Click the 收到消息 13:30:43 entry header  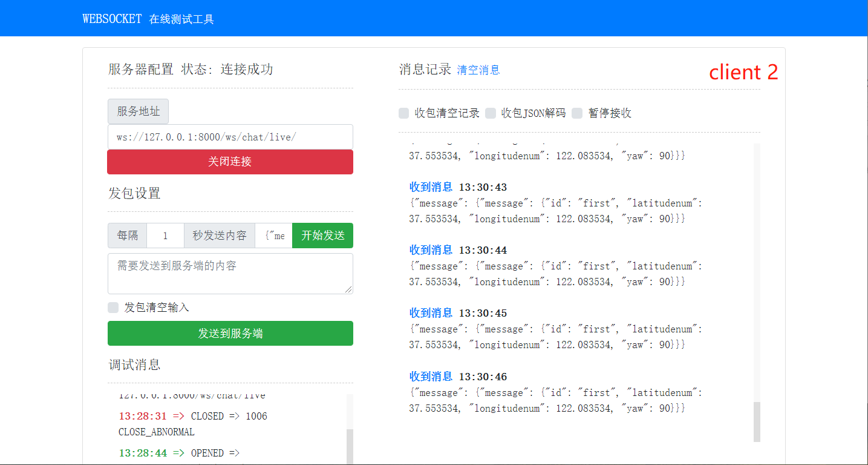(x=458, y=187)
